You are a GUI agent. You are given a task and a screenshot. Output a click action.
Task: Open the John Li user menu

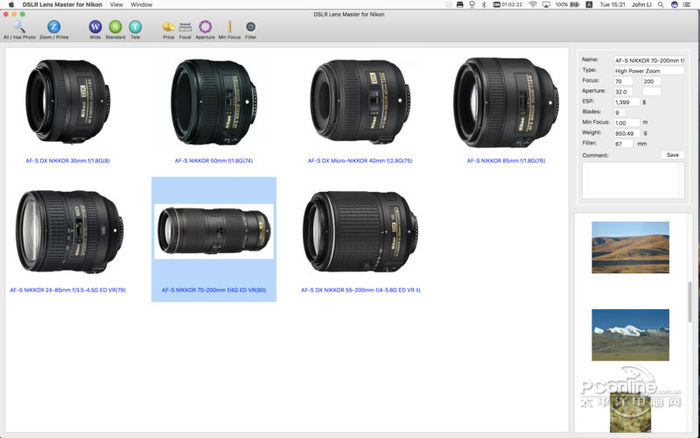(x=642, y=4)
